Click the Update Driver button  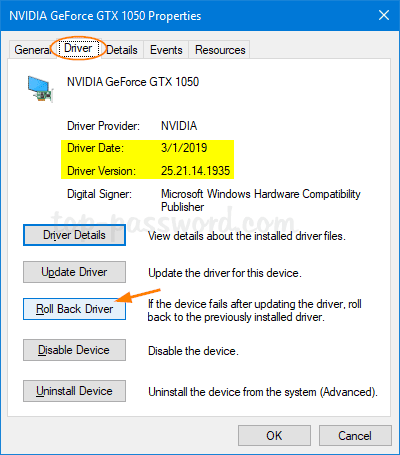coord(74,272)
